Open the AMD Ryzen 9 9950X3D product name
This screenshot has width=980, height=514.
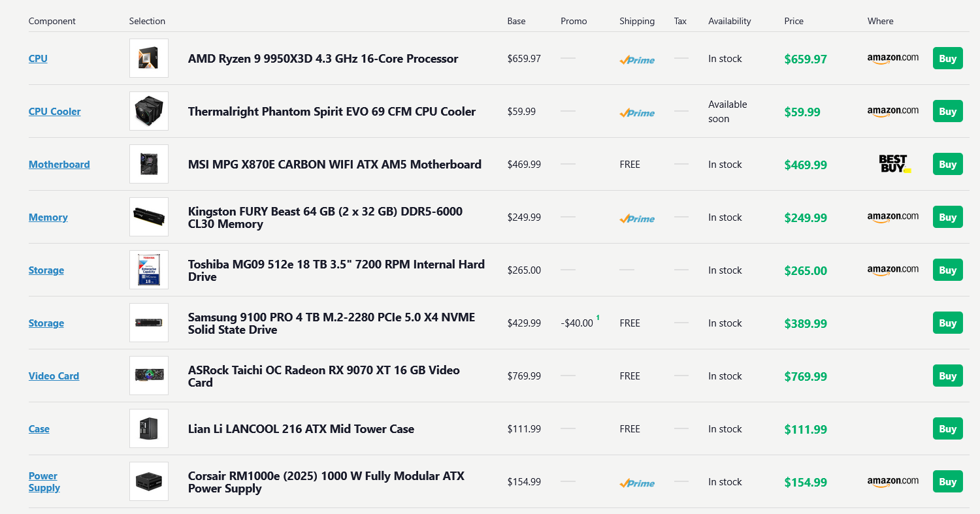(x=323, y=59)
